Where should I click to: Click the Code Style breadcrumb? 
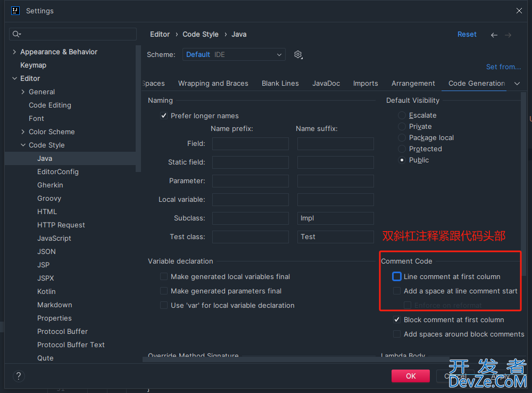point(201,34)
